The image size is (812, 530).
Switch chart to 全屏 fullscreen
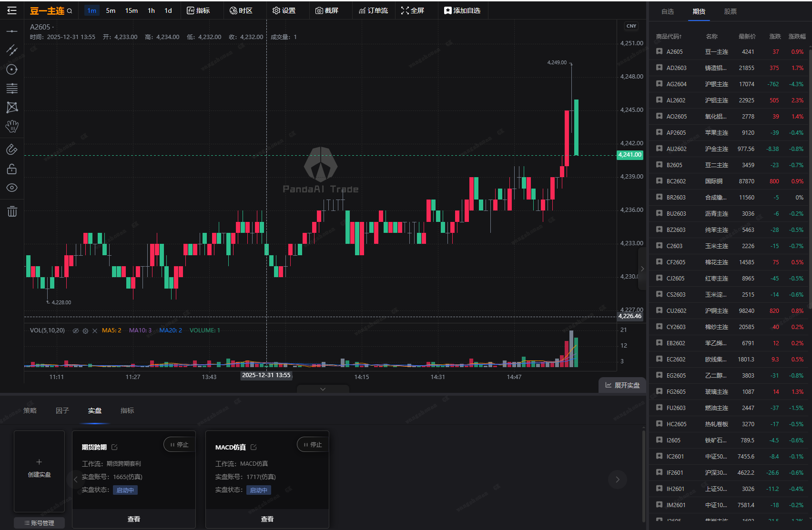point(413,10)
